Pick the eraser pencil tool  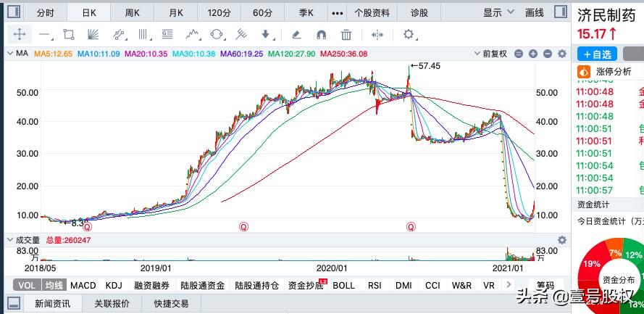pyautogui.click(x=296, y=34)
